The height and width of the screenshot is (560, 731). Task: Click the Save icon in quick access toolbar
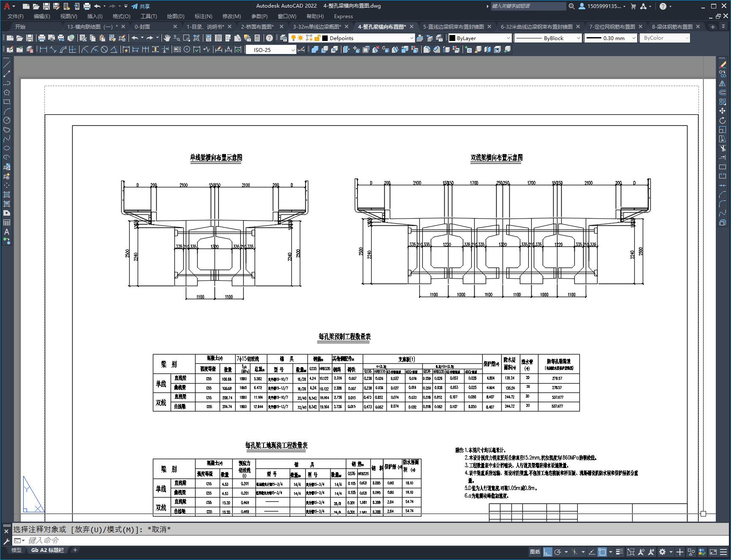pyautogui.click(x=46, y=6)
